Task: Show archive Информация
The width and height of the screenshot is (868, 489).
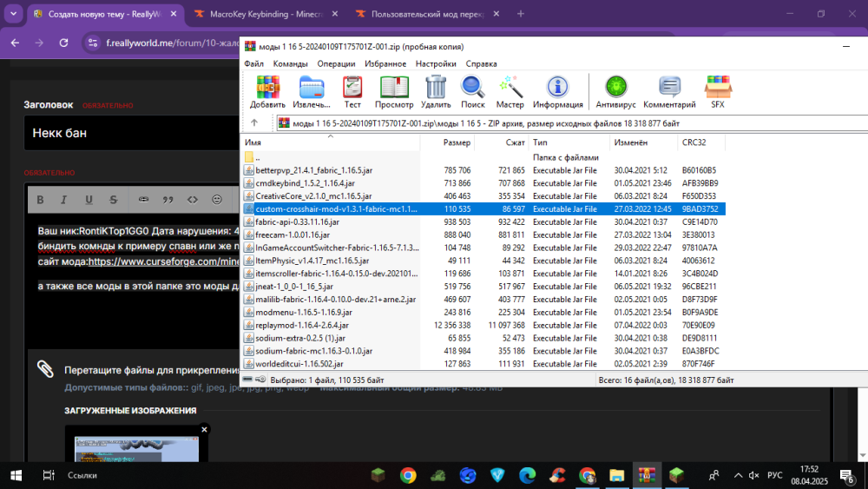Action: point(557,92)
